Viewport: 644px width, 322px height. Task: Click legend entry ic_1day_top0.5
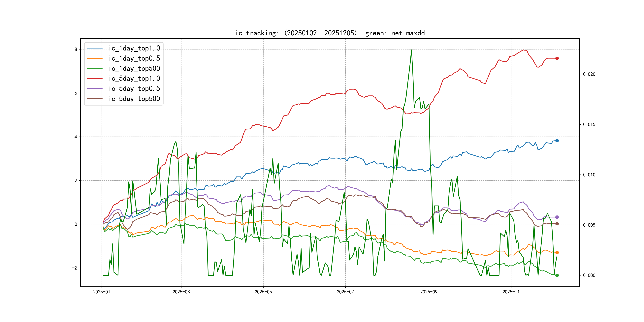coord(134,58)
